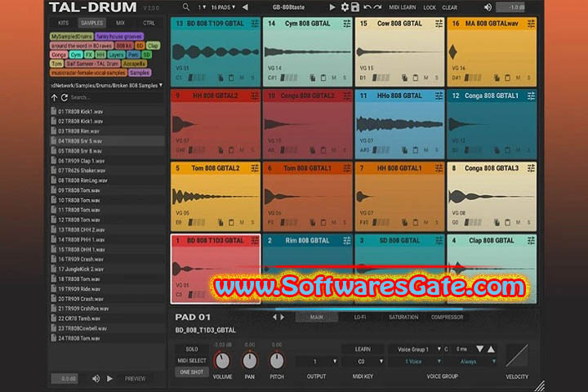Undo the last action
Image resolution: width=588 pixels, height=392 pixels.
pyautogui.click(x=367, y=7)
